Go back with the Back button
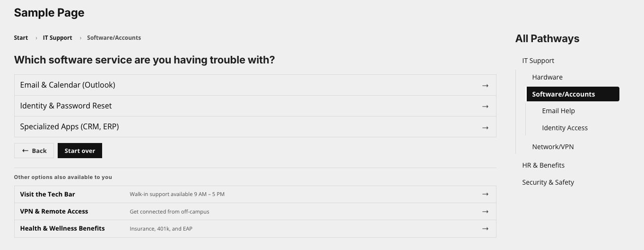 point(34,151)
